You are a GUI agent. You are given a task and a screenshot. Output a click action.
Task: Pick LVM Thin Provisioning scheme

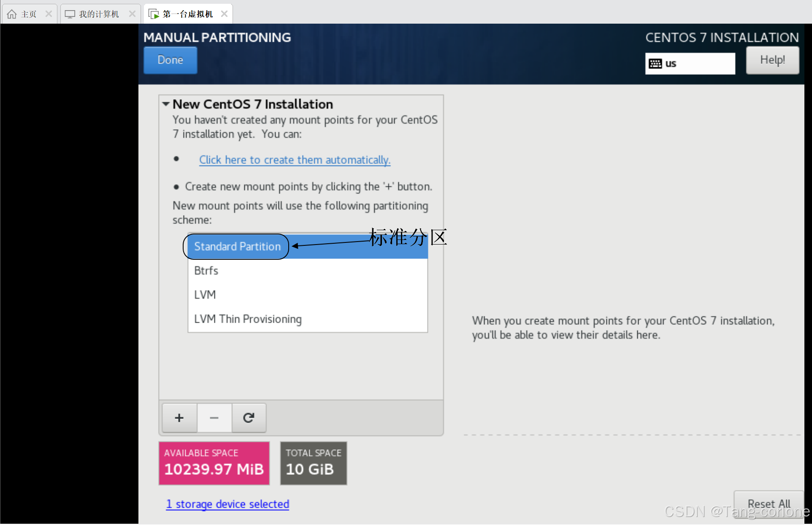tap(248, 319)
